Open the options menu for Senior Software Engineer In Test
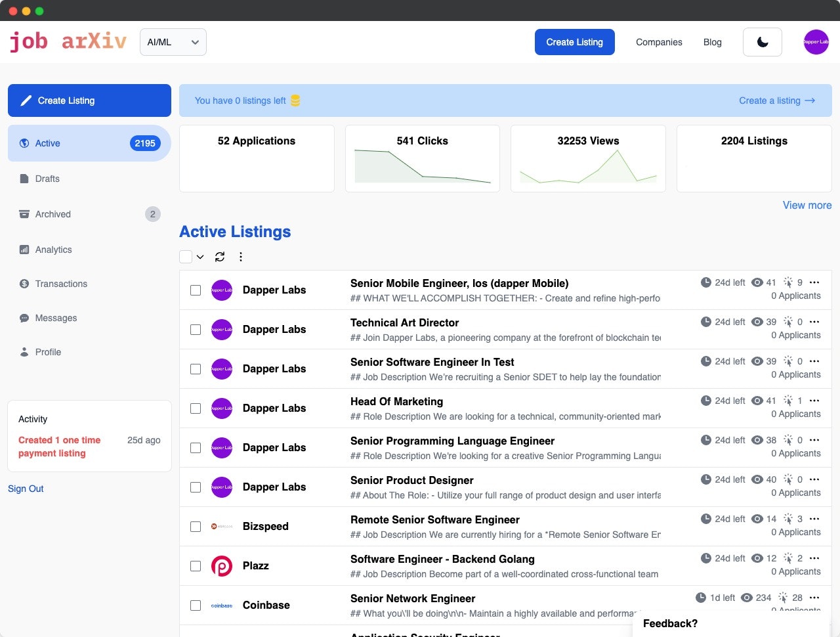Viewport: 840px width, 637px height. [x=814, y=361]
